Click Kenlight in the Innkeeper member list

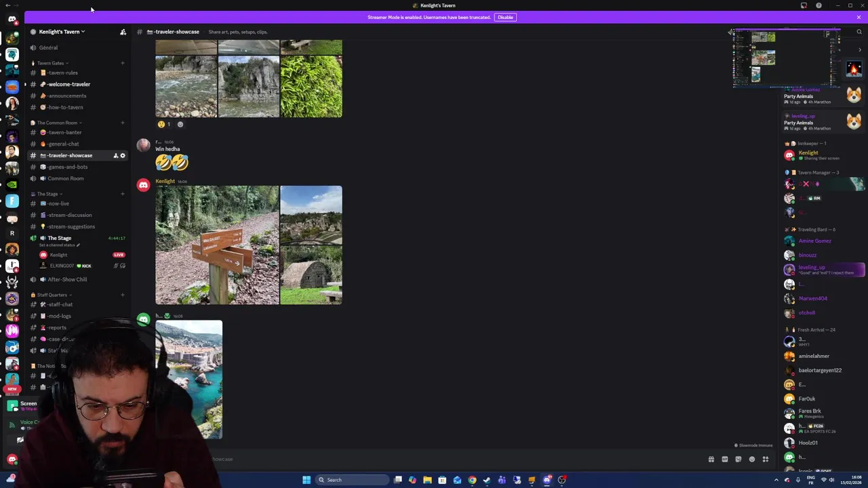823,155
